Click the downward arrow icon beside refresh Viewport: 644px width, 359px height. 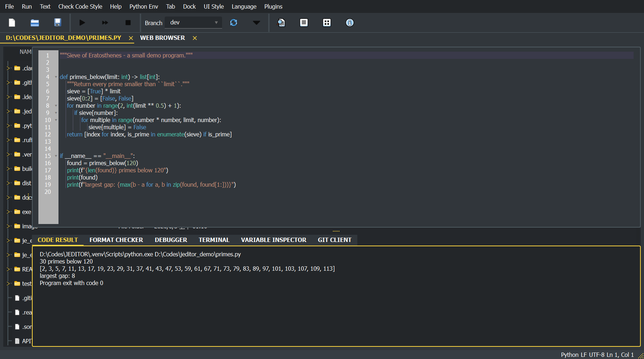click(256, 23)
